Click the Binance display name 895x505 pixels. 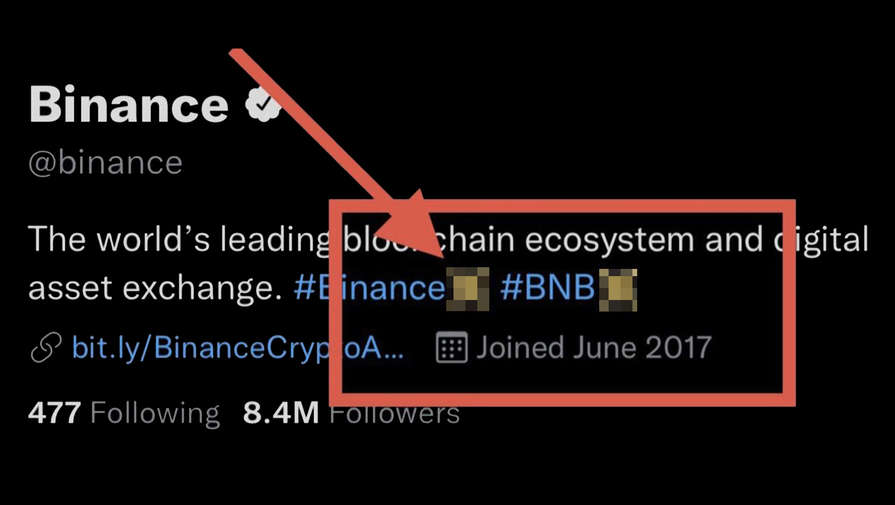tap(129, 104)
